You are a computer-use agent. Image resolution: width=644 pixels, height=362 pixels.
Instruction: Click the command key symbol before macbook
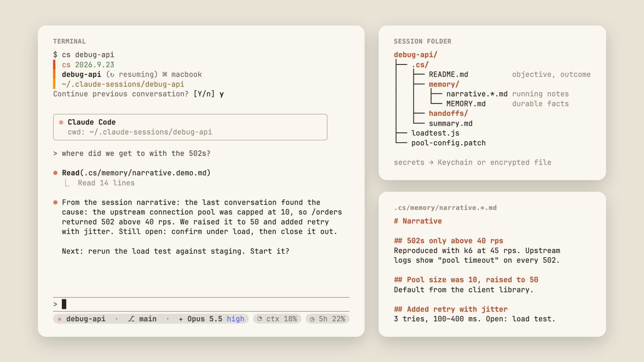coord(165,75)
